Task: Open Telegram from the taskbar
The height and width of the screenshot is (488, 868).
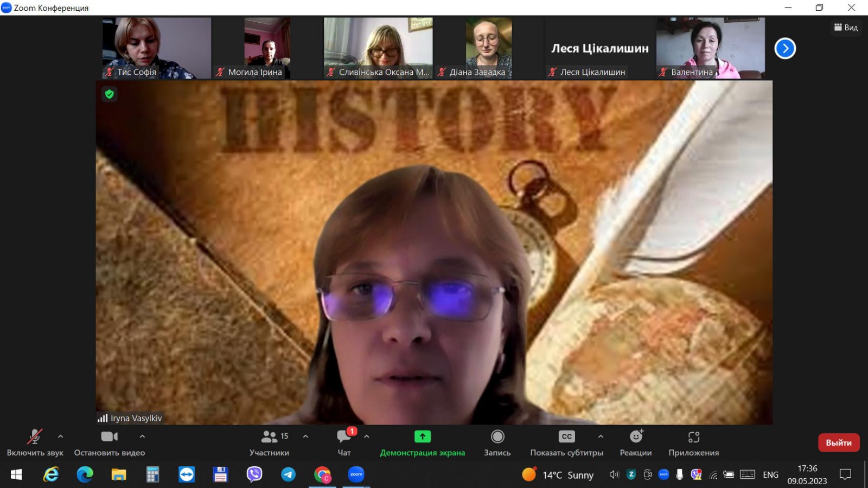Action: pyautogui.click(x=288, y=474)
